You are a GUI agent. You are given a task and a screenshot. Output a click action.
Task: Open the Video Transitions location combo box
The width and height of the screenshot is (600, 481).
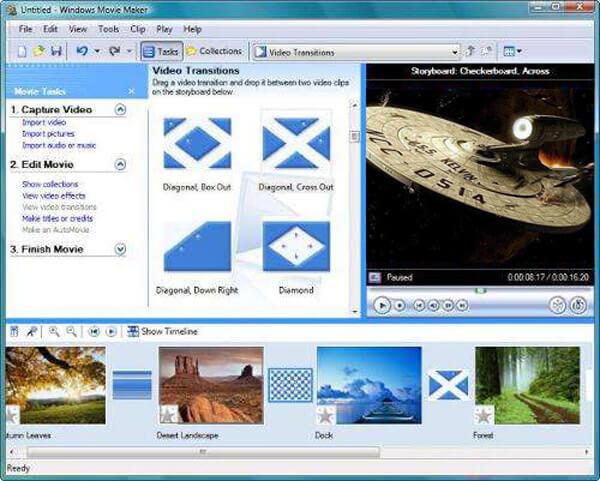click(356, 52)
